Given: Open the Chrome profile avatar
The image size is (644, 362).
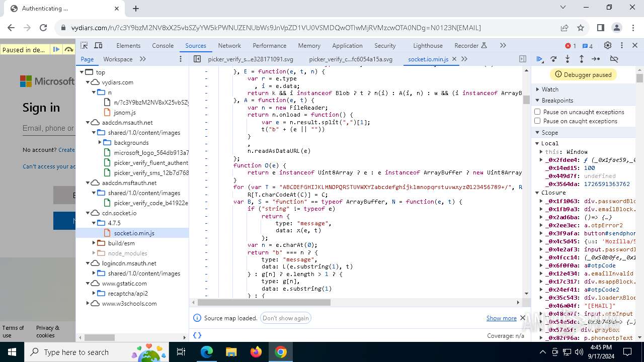Looking at the screenshot, I should [617, 28].
